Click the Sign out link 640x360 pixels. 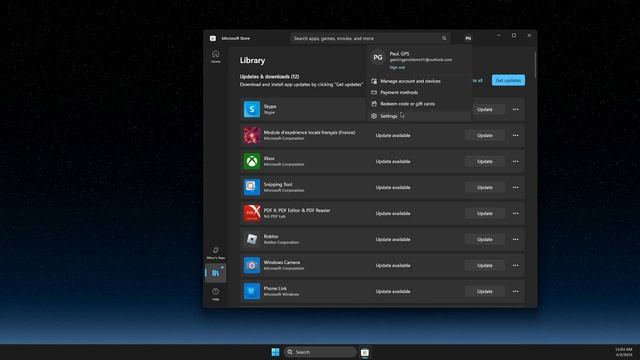coord(397,67)
